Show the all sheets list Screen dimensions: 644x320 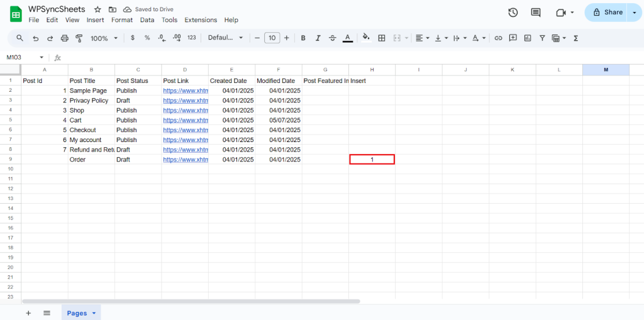47,313
